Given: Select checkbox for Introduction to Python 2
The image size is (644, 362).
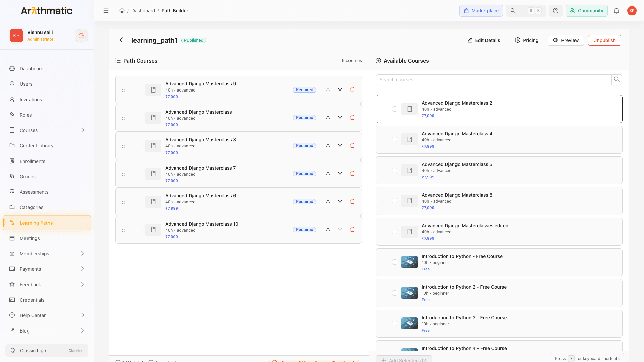Looking at the screenshot, I should point(395,293).
